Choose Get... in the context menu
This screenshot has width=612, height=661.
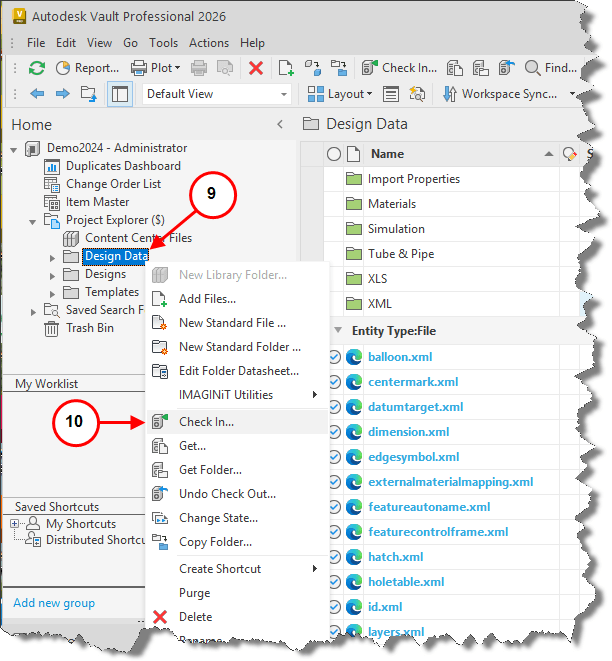237,446
